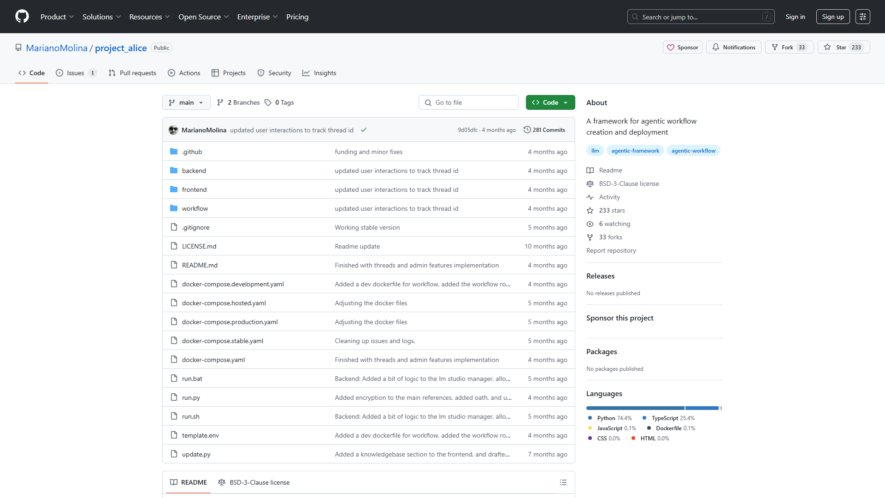
Task: Switch to the Issues tab
Action: 76,73
